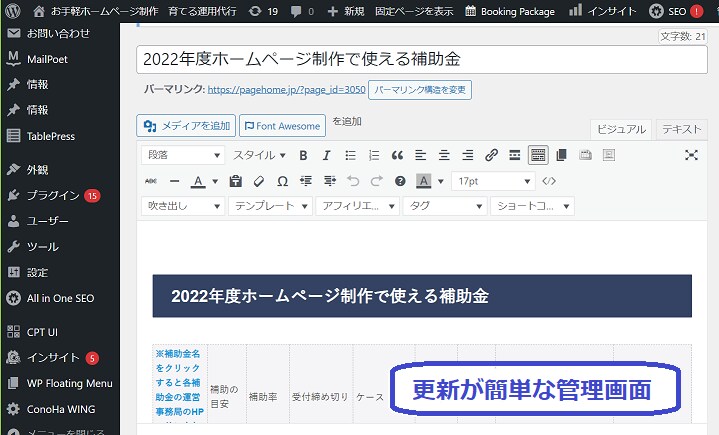The image size is (719, 435).
Task: Open source code view icon
Action: [549, 181]
